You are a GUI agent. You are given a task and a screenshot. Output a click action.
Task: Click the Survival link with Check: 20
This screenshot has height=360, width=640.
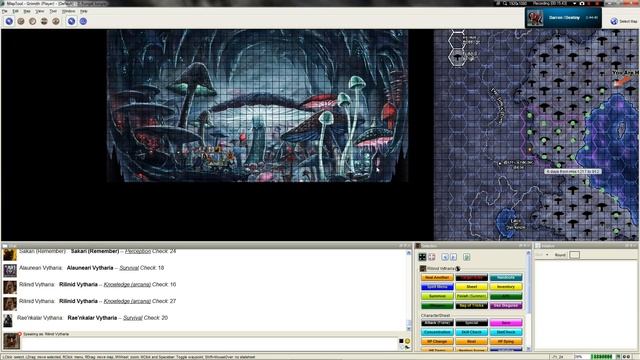[x=133, y=318]
